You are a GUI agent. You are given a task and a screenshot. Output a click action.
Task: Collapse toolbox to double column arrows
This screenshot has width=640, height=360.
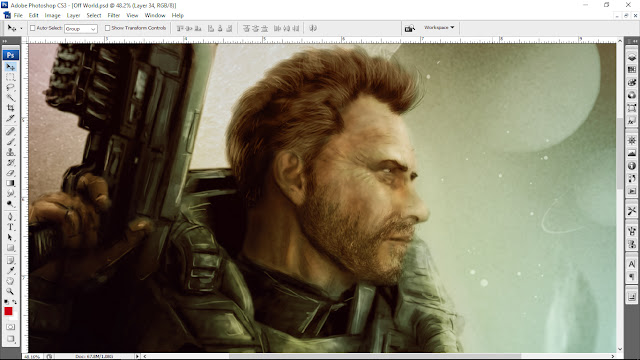5,41
